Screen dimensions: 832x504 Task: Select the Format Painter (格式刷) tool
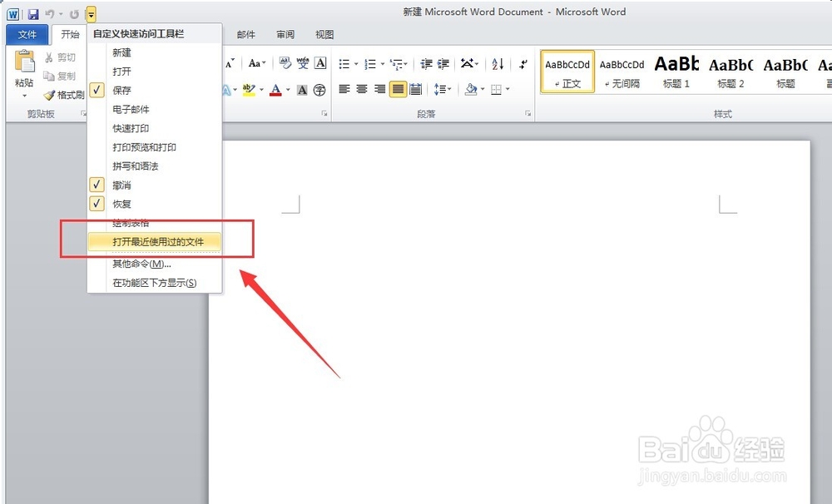click(64, 95)
